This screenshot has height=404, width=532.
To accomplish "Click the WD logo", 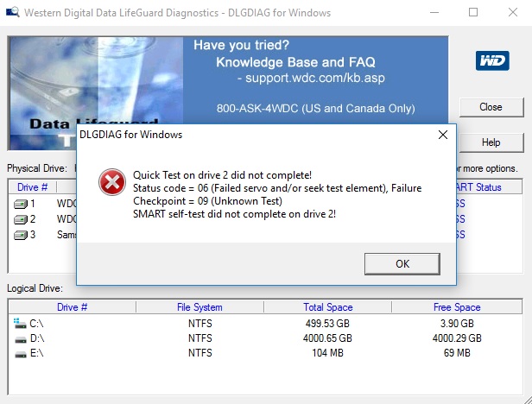I will coord(492,60).
